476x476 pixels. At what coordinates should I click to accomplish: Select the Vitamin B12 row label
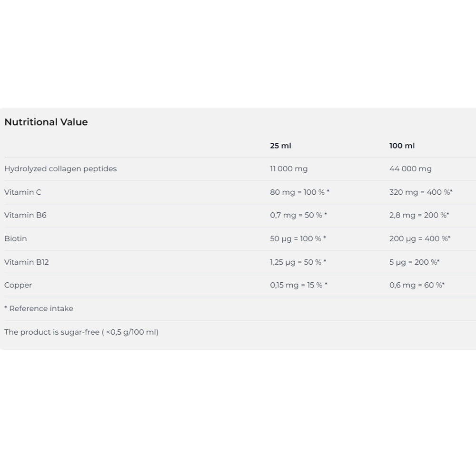27,262
